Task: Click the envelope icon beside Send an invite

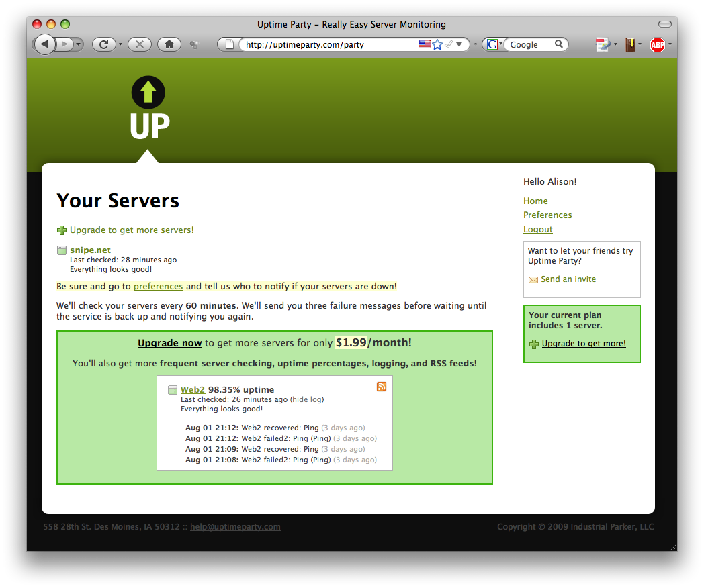Action: tap(533, 280)
